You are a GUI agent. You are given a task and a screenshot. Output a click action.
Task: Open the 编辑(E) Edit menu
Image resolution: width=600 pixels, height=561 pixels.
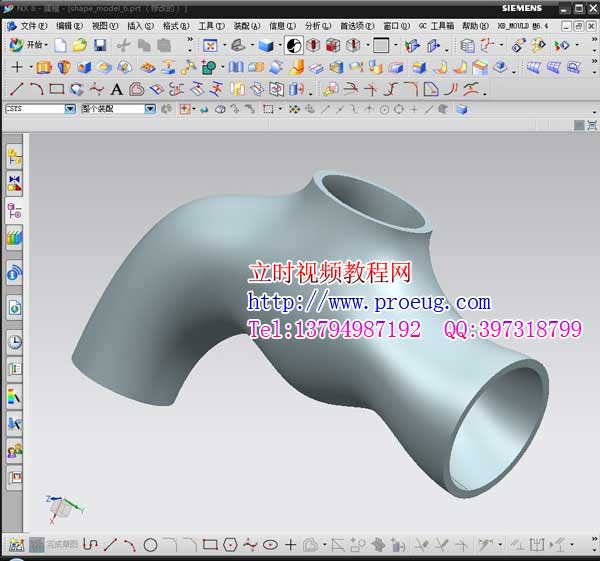coord(69,26)
